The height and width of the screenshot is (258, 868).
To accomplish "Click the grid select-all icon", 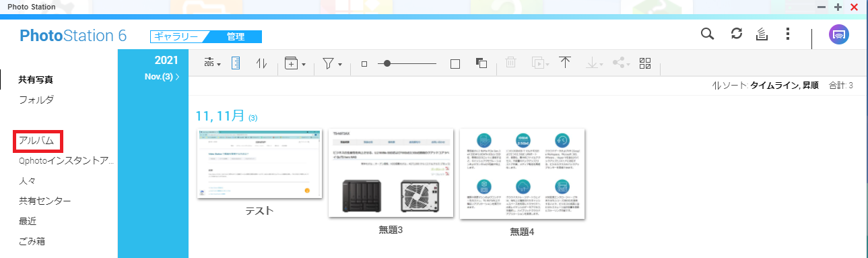I will tap(646, 63).
